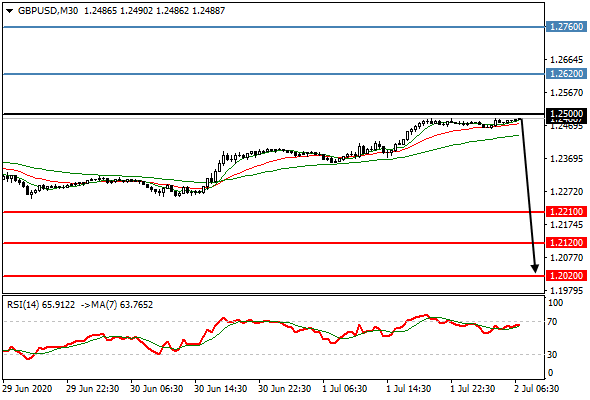Click the 1 Jul 06:30 time label
This screenshot has width=590, height=400.
(x=344, y=388)
